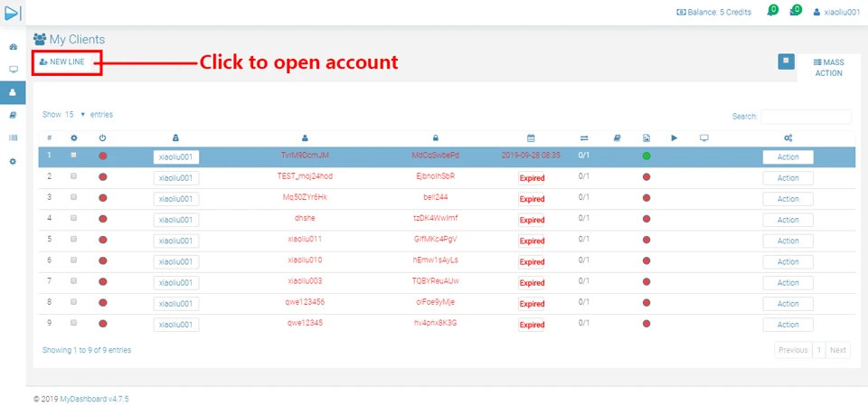Open Action dropdown for xiaoliu011

tap(788, 241)
